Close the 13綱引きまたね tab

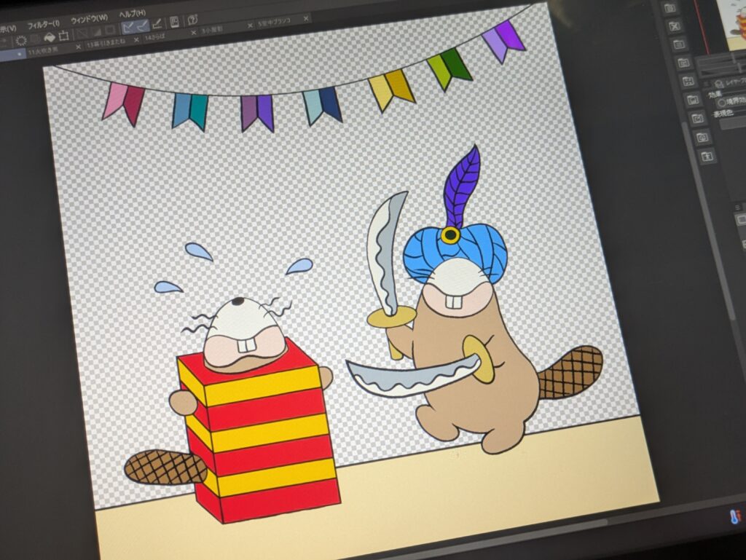pyautogui.click(x=136, y=39)
